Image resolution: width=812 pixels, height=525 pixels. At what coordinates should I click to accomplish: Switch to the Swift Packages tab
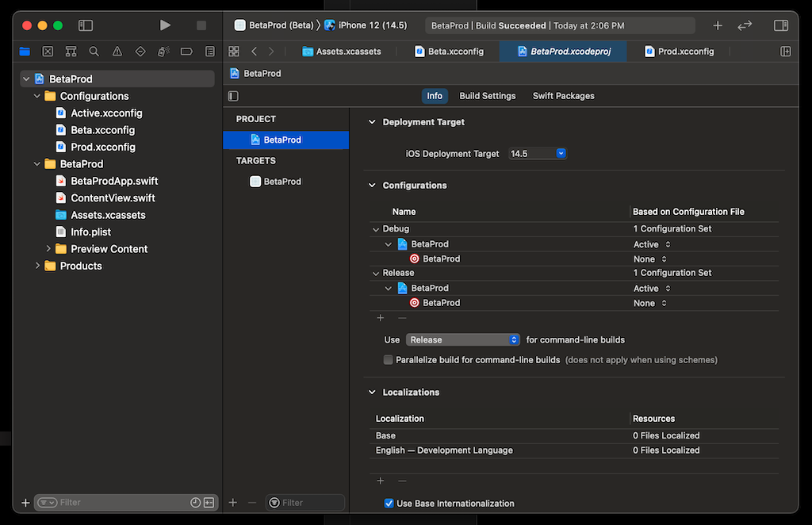[564, 96]
